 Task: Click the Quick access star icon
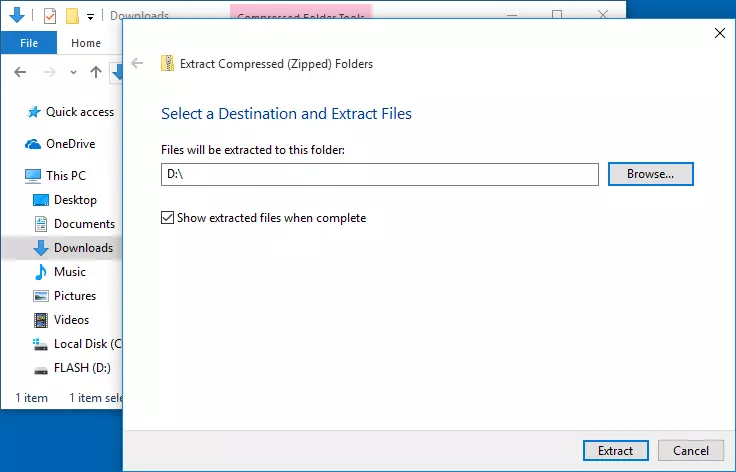tap(33, 112)
